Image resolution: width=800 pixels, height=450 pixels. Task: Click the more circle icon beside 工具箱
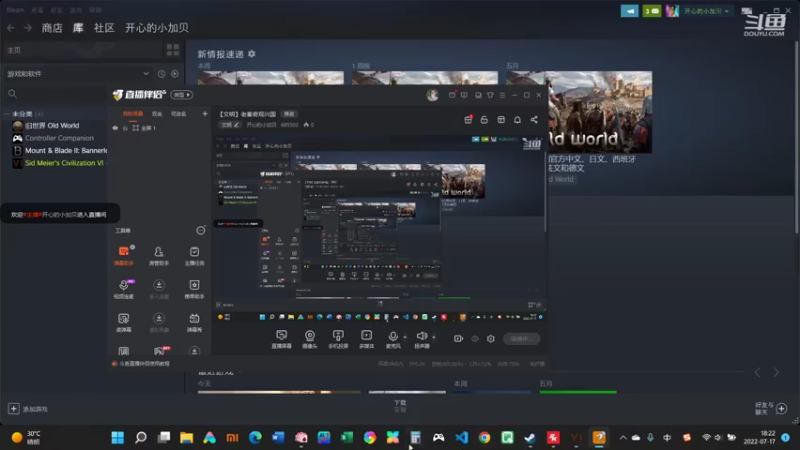pos(201,231)
